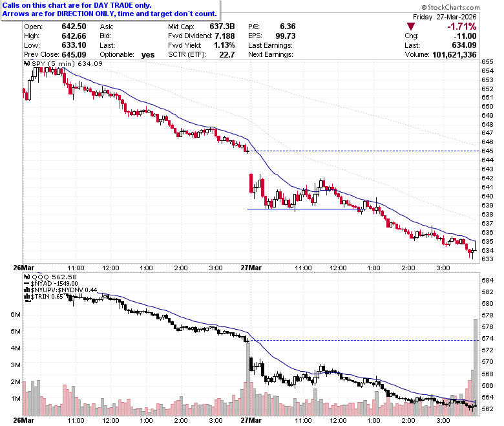Click the red down-triangle change indicator

point(410,27)
